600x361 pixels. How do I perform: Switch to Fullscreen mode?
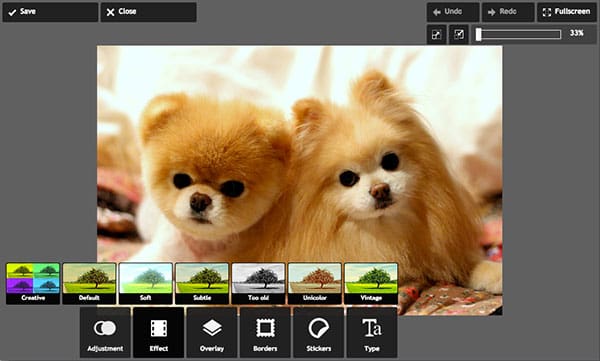566,12
